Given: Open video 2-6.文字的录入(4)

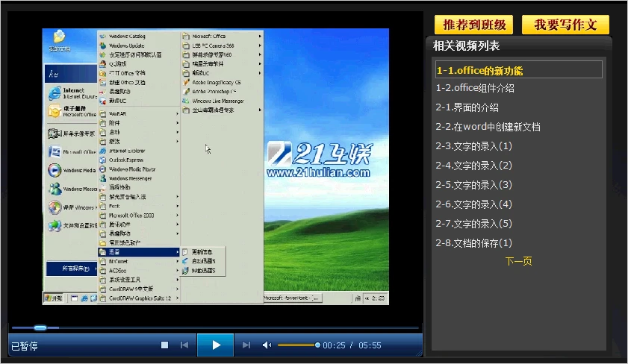Looking at the screenshot, I should pos(474,204).
